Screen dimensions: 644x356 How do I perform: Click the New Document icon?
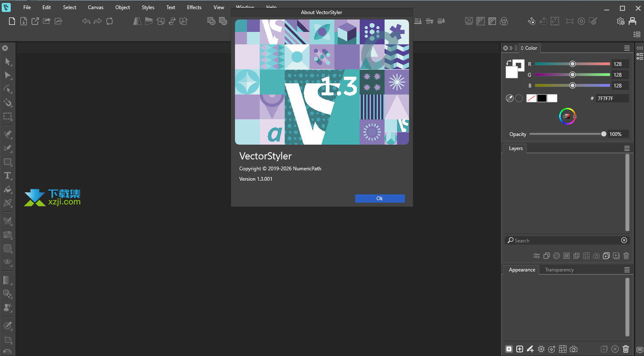click(12, 21)
